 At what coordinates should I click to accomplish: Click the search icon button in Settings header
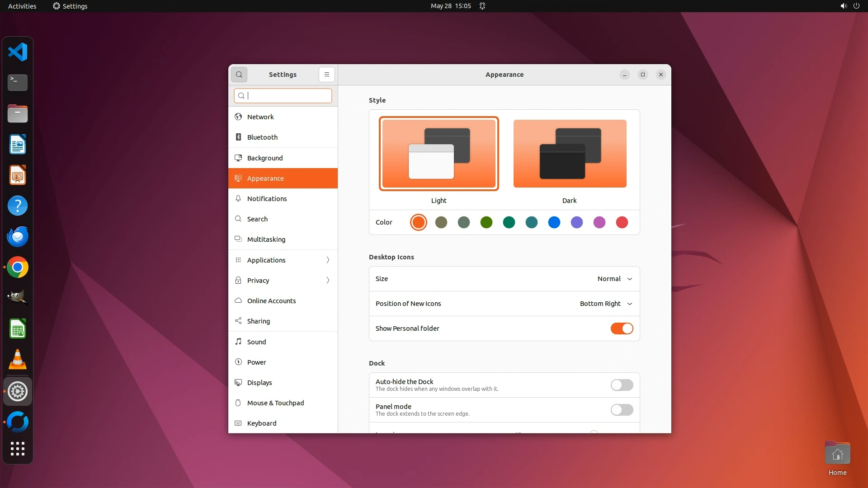point(239,75)
